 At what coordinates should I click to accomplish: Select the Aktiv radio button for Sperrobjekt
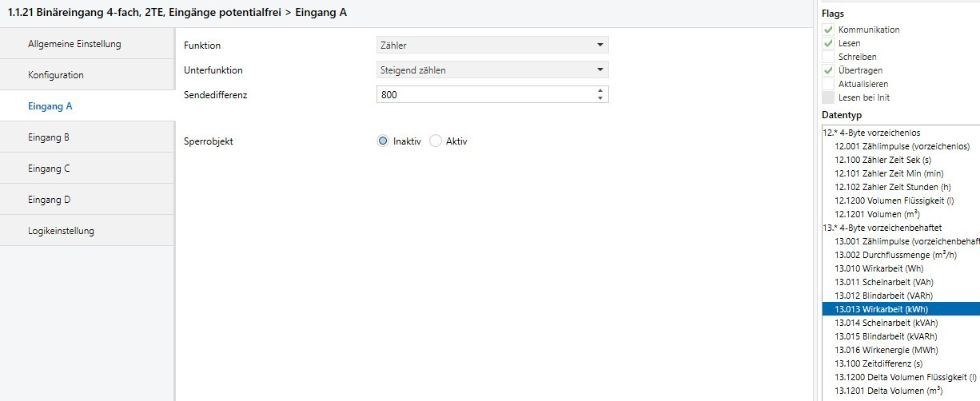(436, 141)
